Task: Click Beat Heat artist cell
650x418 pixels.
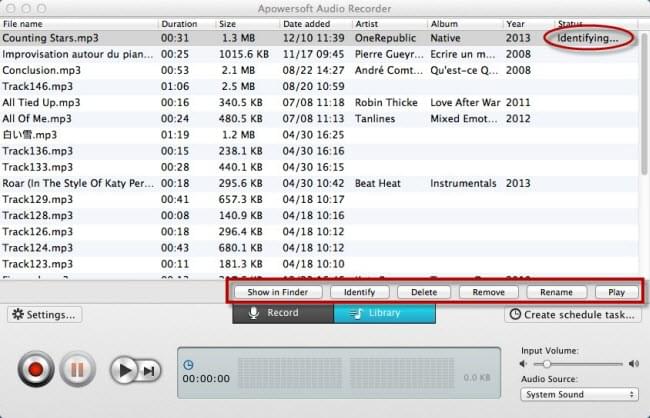Action: pyautogui.click(x=378, y=183)
